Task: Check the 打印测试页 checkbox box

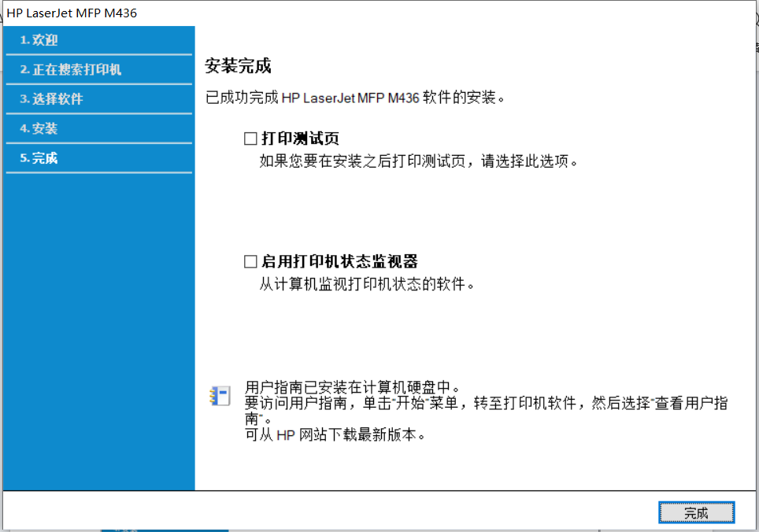Action: click(x=250, y=139)
